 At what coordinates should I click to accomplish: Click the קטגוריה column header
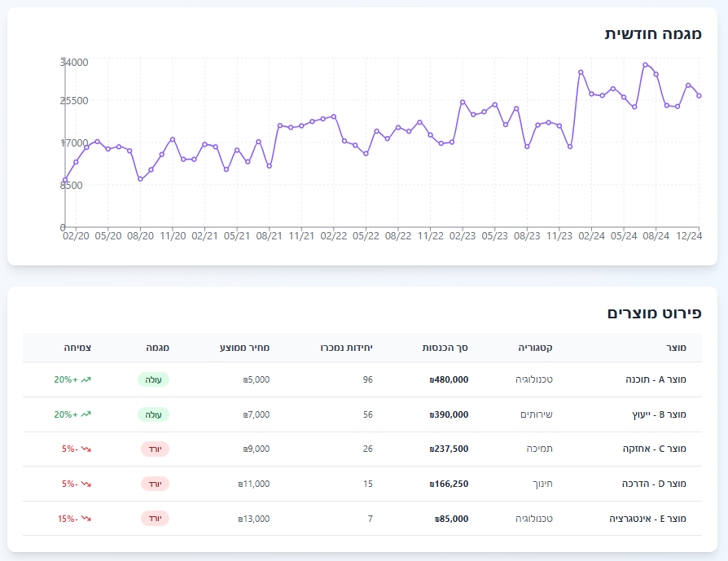click(535, 348)
